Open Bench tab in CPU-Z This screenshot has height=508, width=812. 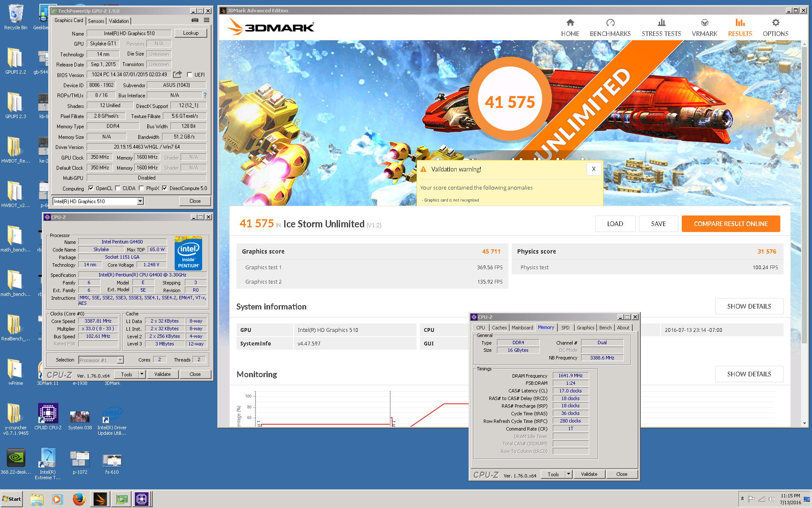click(605, 328)
